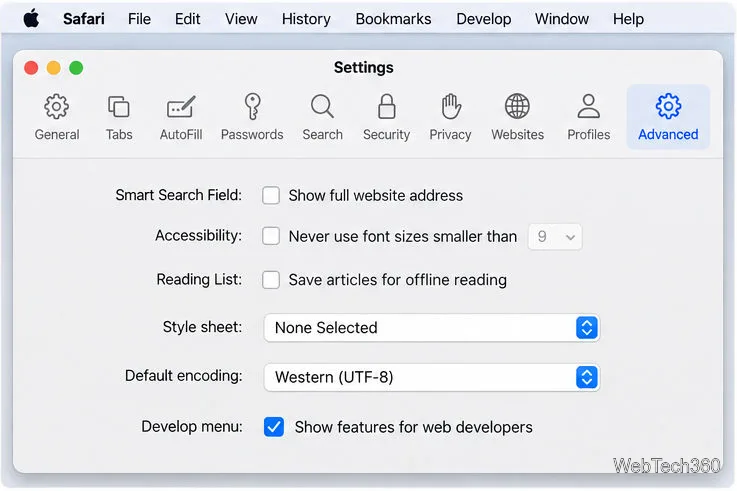The image size is (737, 491).
Task: Select the AutoFill pencil icon
Action: click(x=181, y=107)
